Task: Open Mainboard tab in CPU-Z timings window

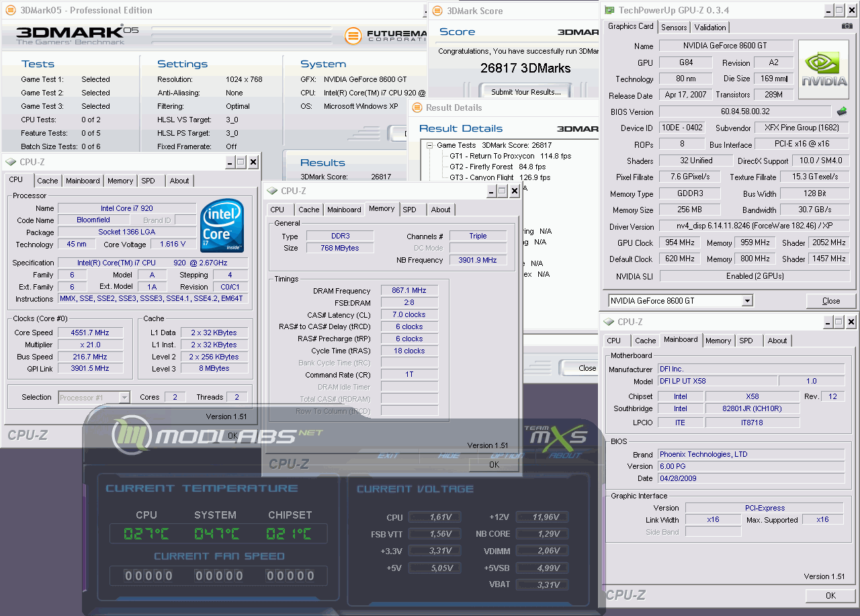Action: [344, 210]
